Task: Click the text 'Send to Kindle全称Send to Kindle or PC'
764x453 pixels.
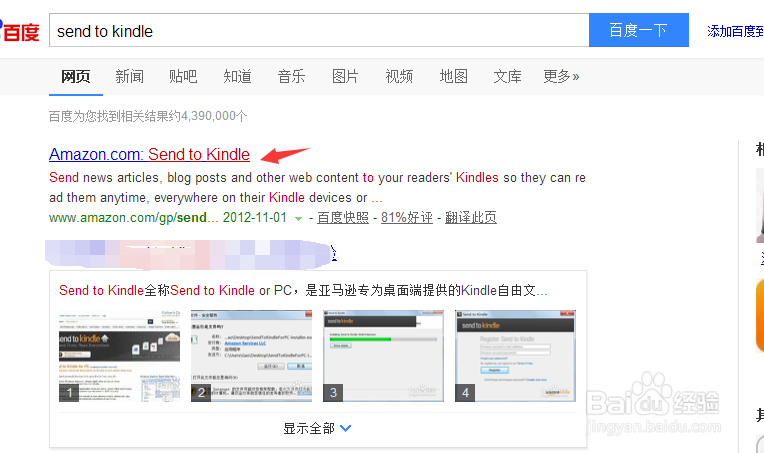Action: 175,290
